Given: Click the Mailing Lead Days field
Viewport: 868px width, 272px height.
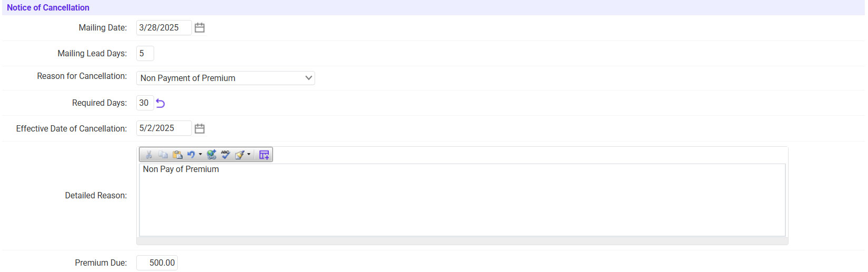Looking at the screenshot, I should [145, 54].
